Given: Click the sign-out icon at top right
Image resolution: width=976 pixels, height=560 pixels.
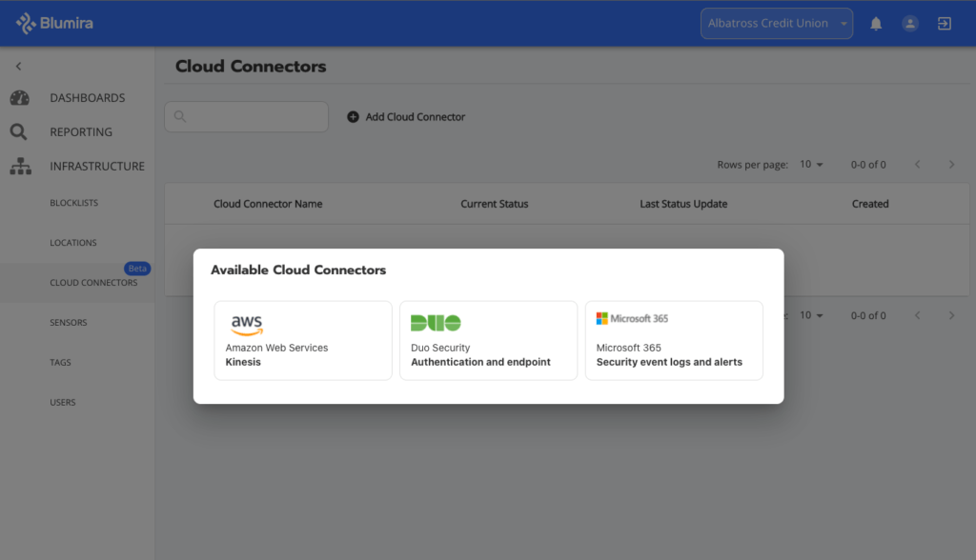Looking at the screenshot, I should 945,23.
